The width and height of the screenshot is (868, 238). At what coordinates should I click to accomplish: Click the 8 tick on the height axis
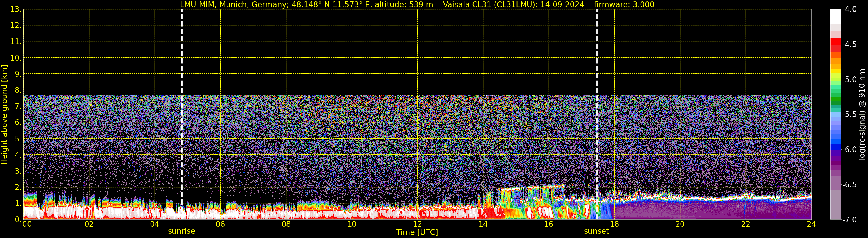coord(18,90)
